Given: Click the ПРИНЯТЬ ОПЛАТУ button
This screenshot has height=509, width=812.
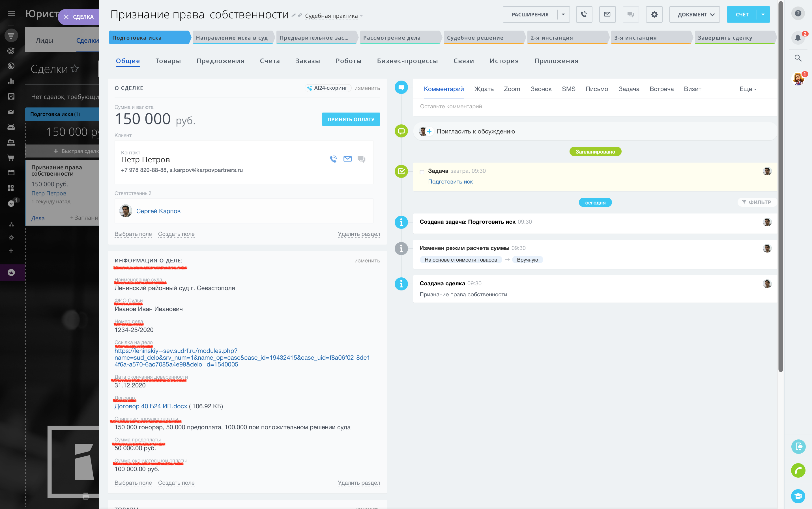Looking at the screenshot, I should click(351, 119).
